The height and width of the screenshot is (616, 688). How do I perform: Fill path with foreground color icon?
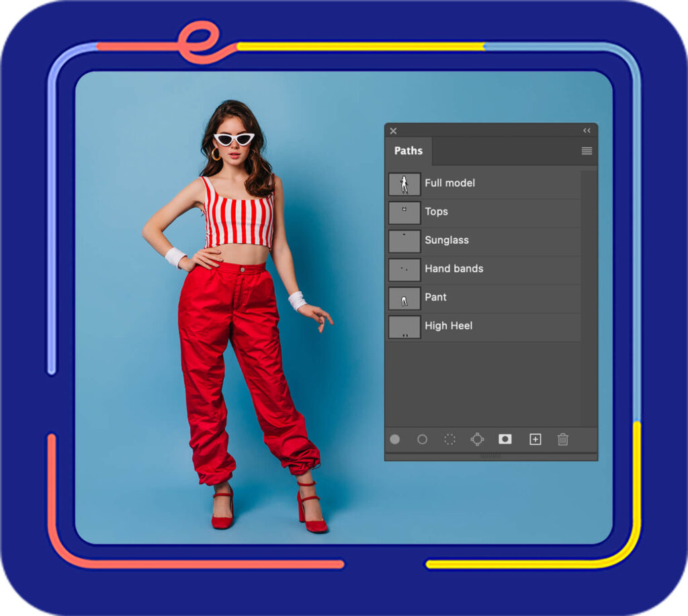click(x=394, y=439)
